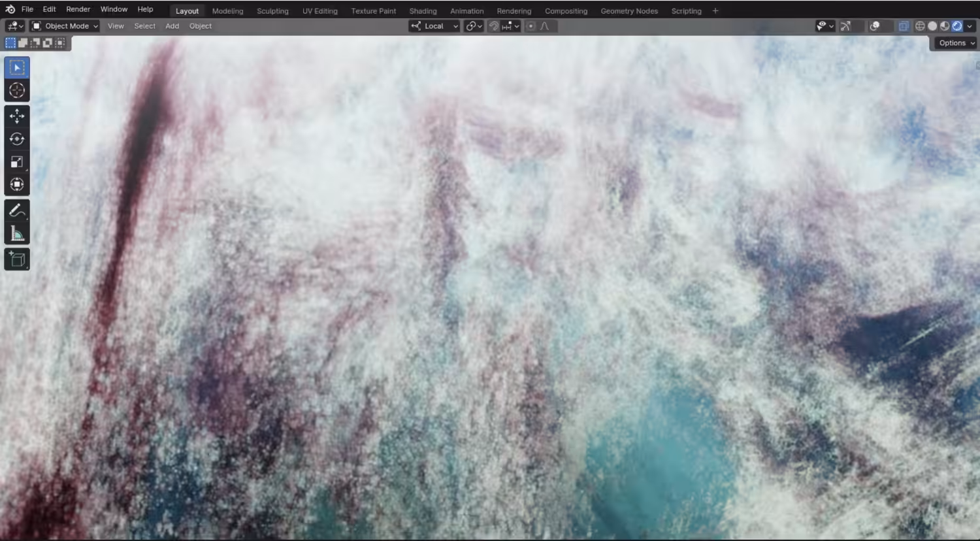Switch to the Modeling workspace tab

tap(227, 11)
